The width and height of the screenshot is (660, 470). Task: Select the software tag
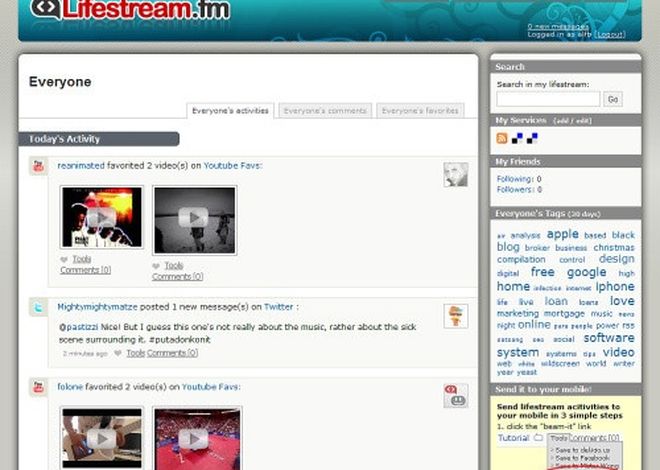coord(609,338)
